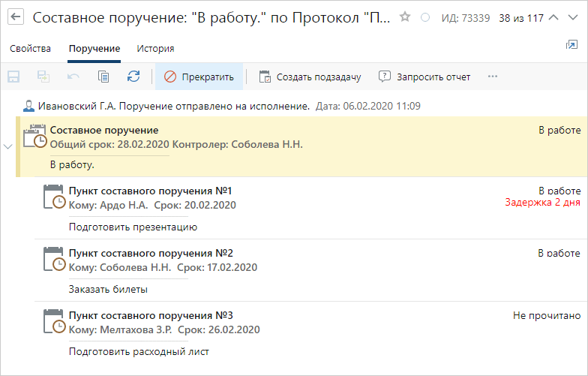Click the copy document toolbar icon
This screenshot has width=588, height=376.
103,77
